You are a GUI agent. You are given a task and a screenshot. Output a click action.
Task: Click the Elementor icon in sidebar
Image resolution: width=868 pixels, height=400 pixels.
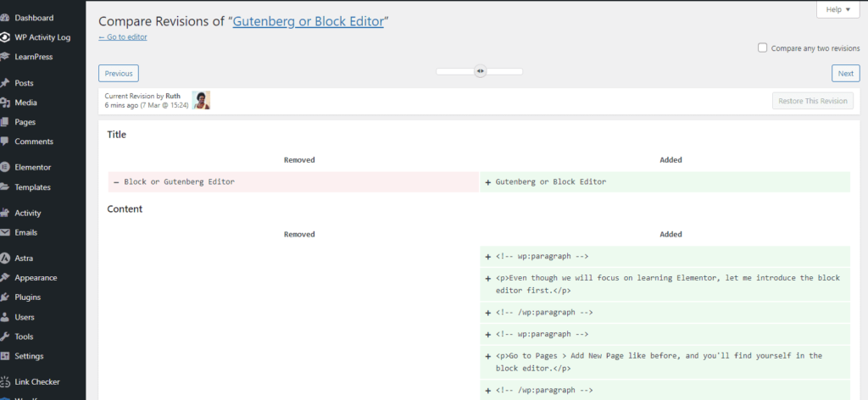tap(5, 168)
